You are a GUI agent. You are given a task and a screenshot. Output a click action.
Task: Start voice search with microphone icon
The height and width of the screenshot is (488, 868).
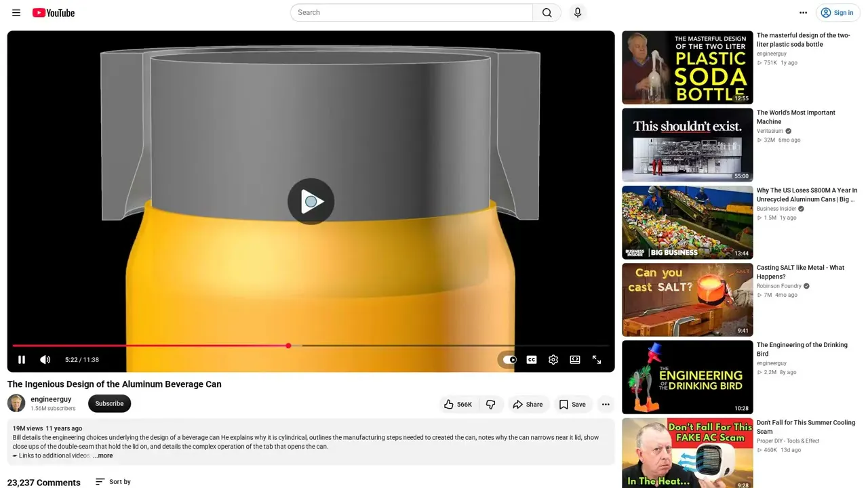point(578,13)
